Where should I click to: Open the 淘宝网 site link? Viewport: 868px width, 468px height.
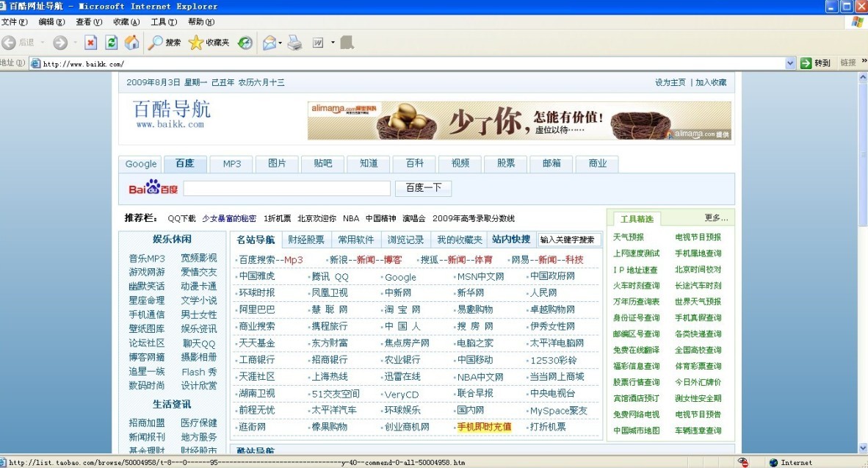click(402, 309)
